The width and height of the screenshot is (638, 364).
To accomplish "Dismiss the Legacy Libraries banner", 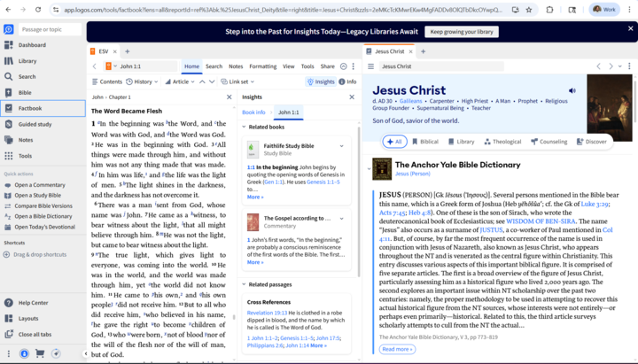I will 630,28.
